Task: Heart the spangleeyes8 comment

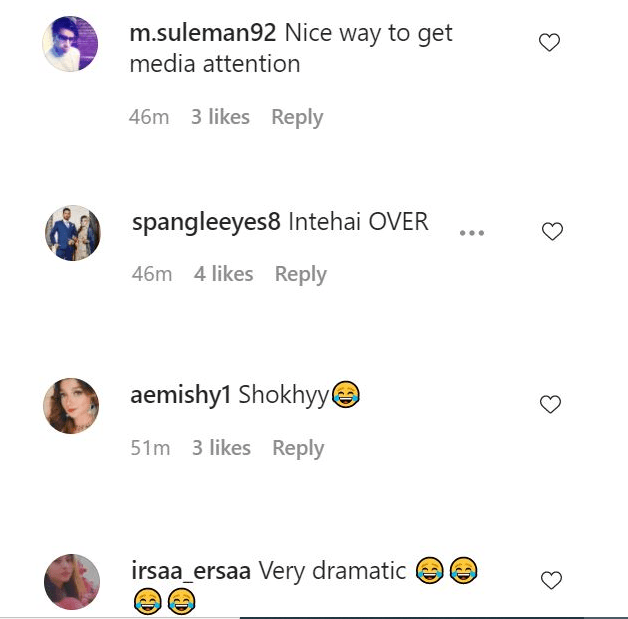Action: 552,232
